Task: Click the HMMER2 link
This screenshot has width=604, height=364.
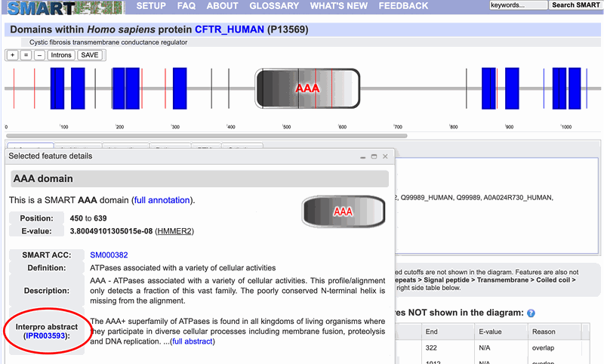Action: 174,231
